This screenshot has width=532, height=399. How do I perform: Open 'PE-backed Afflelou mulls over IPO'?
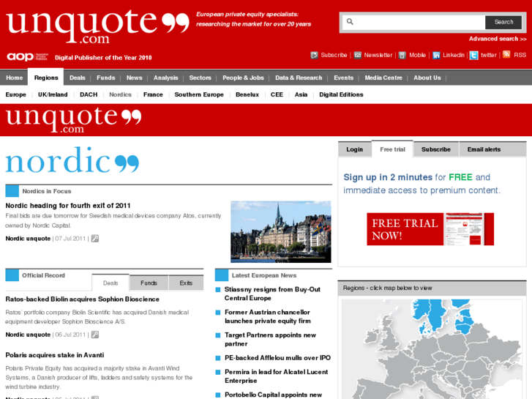pyautogui.click(x=277, y=358)
